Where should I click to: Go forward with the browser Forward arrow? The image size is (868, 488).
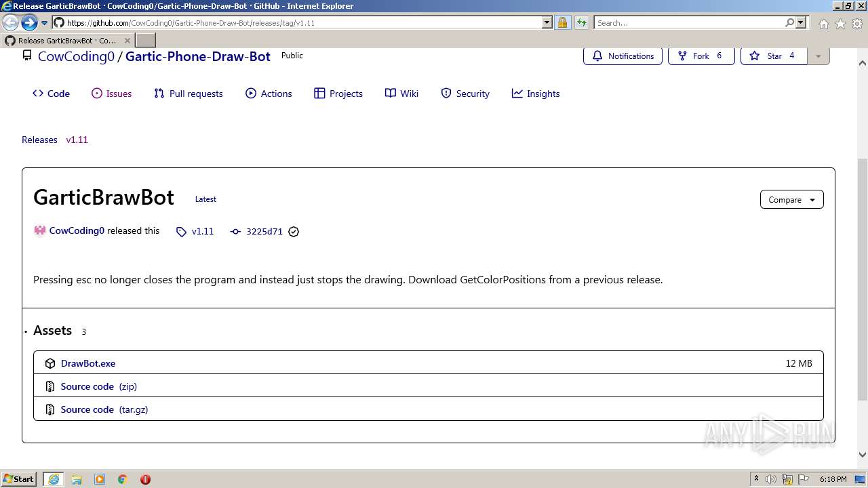point(28,22)
